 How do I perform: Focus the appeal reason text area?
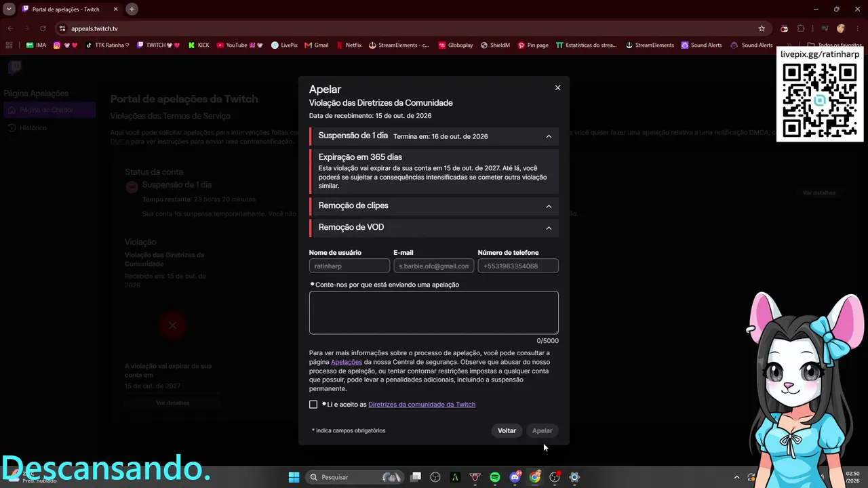pyautogui.click(x=434, y=312)
